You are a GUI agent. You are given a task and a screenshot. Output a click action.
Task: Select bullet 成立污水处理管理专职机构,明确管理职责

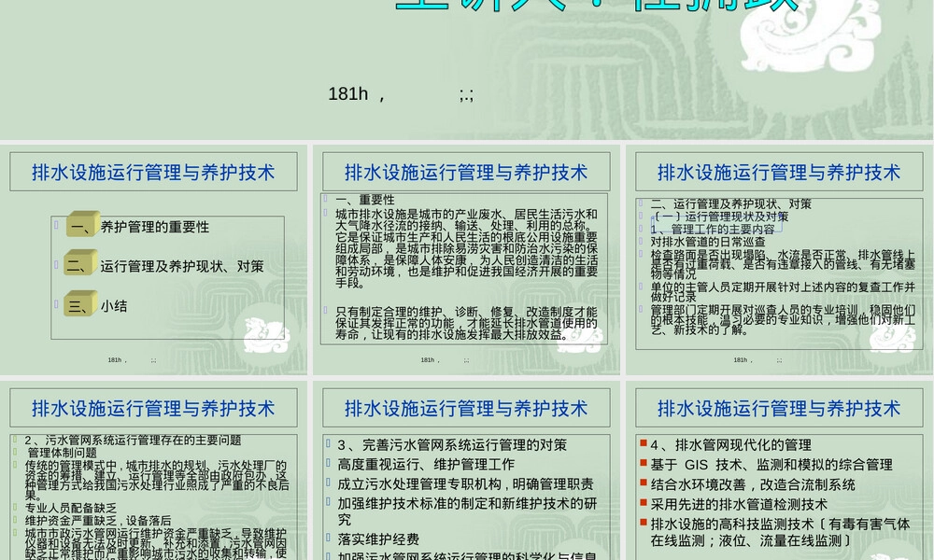coord(465,484)
